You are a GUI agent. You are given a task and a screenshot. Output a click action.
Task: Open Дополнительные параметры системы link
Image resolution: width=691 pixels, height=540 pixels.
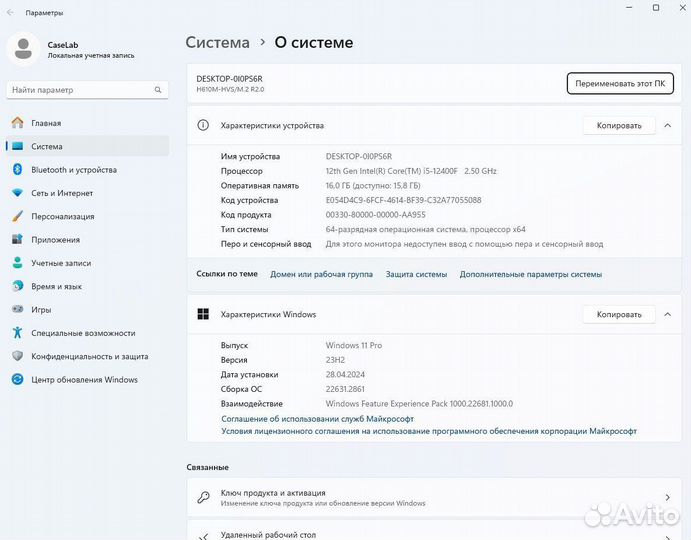pyautogui.click(x=531, y=274)
